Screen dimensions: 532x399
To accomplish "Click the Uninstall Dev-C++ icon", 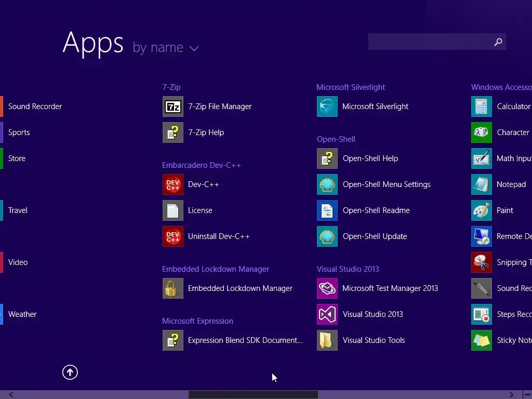I will tap(172, 236).
